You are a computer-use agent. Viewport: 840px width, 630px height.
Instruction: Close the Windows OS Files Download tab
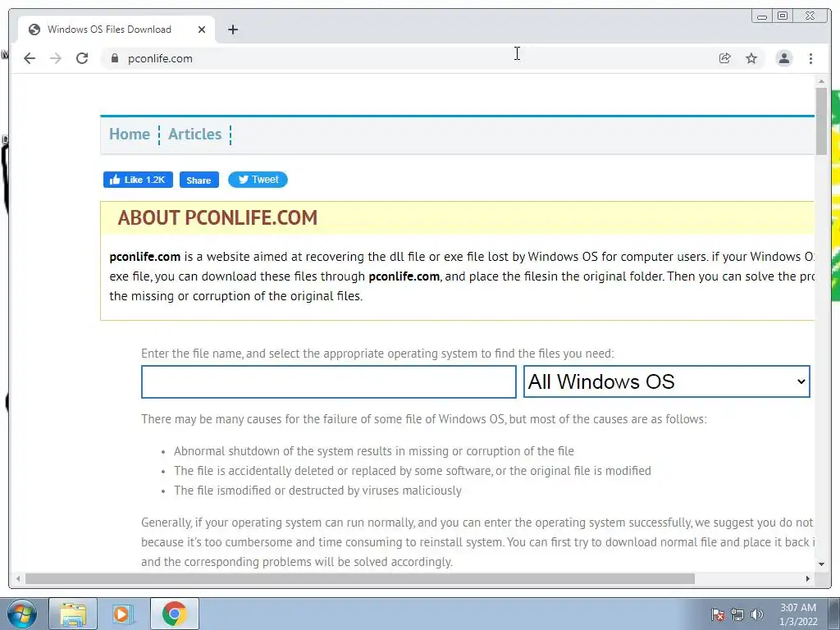tap(202, 30)
